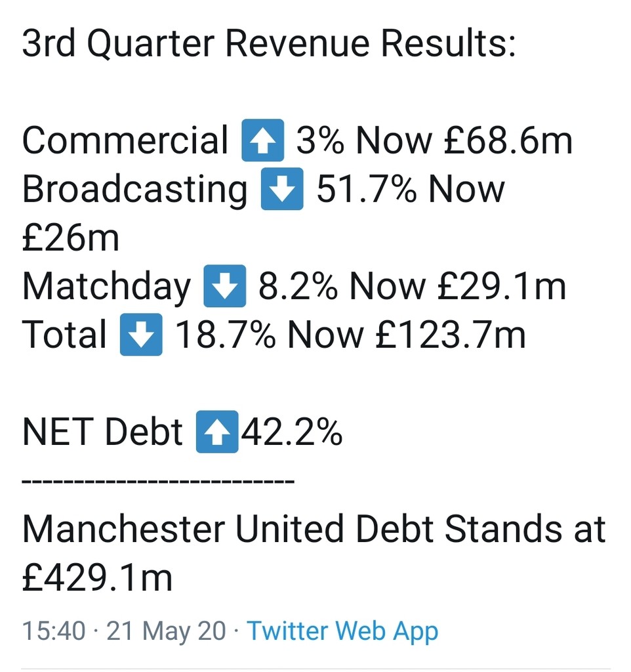Click the word "Commercial" in the tweet
631x672 pixels.
tap(125, 140)
